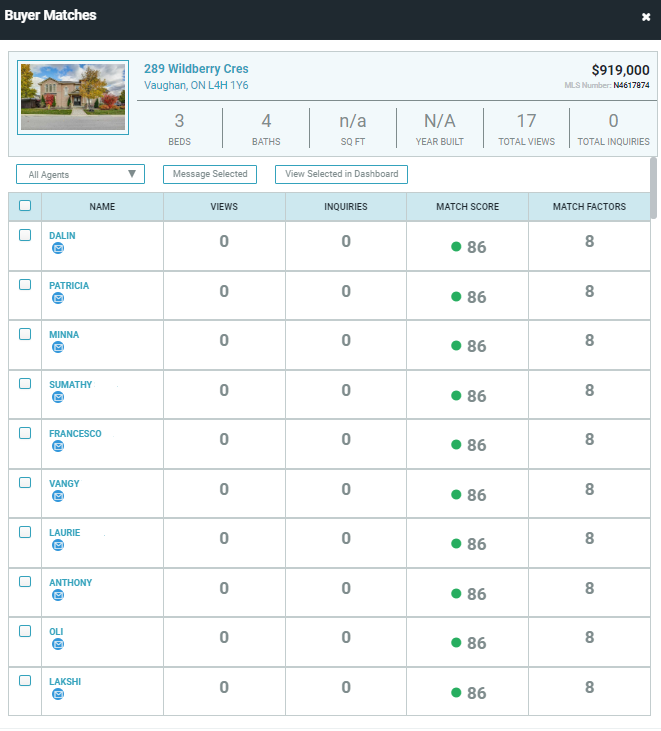Screen dimensions: 661x731
Task: Close the Buyer Matches dialog
Action: point(646,17)
